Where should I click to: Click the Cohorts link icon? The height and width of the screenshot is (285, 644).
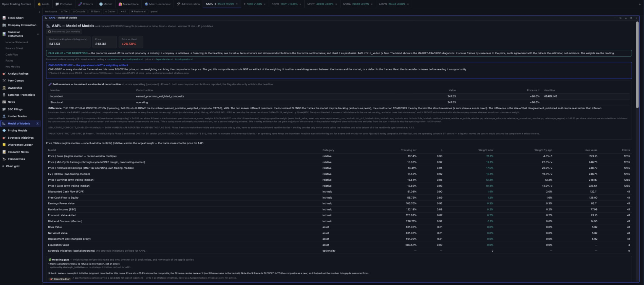(x=80, y=4)
